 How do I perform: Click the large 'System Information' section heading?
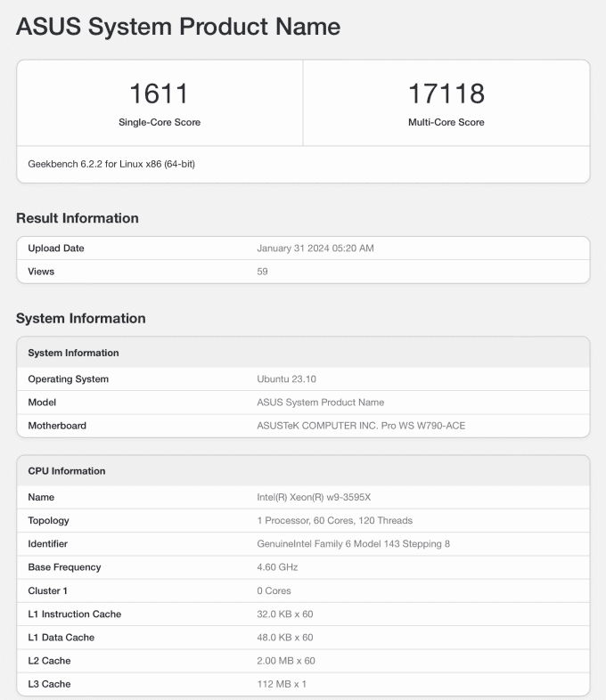[81, 318]
